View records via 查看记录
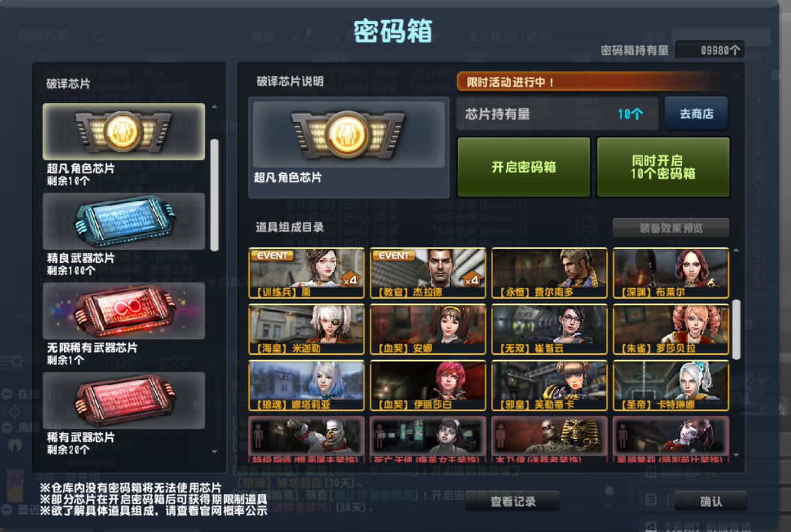 point(513,501)
